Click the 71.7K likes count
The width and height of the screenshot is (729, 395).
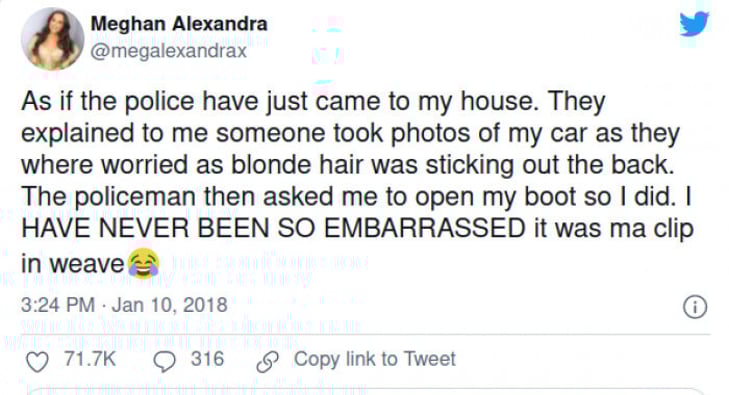(x=90, y=359)
